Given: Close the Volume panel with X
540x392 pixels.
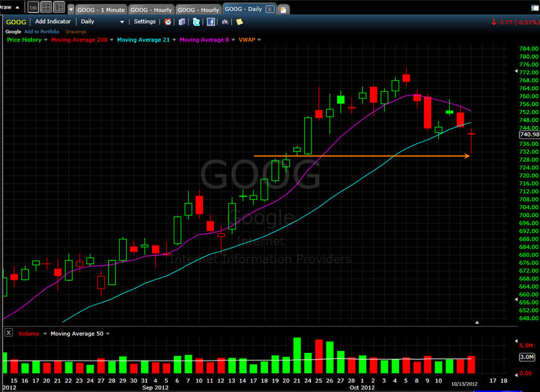Looking at the screenshot, I should tap(9, 333).
